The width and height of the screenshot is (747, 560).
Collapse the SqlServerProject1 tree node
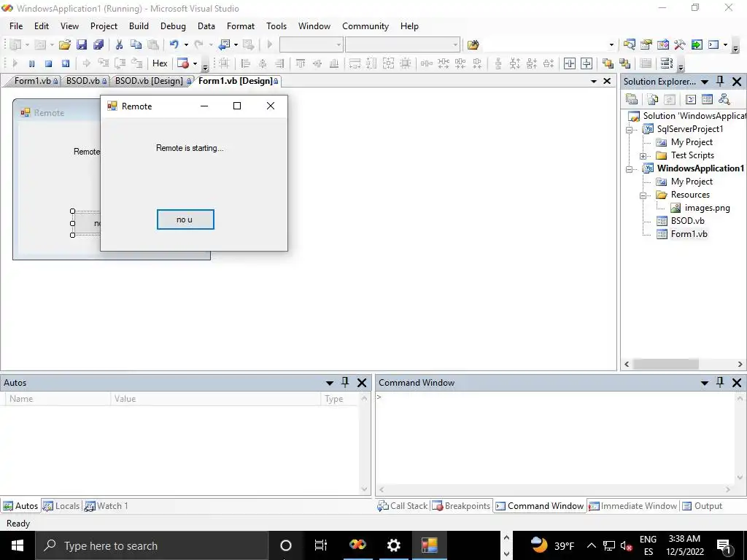coord(630,130)
